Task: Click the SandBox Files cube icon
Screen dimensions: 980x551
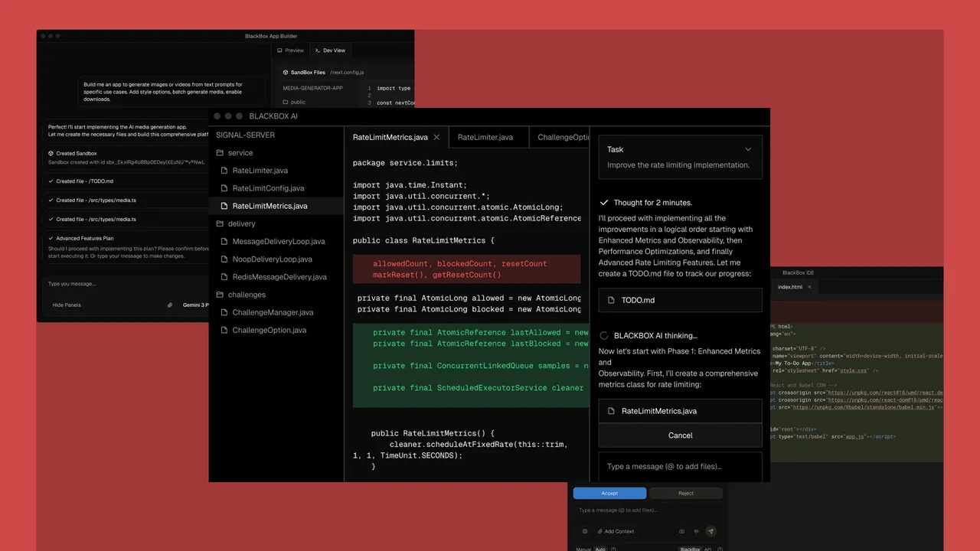Action: pyautogui.click(x=286, y=73)
